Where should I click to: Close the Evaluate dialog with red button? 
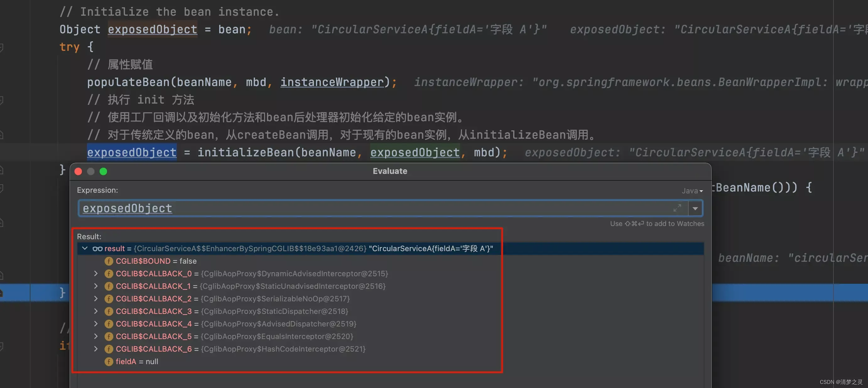[78, 171]
